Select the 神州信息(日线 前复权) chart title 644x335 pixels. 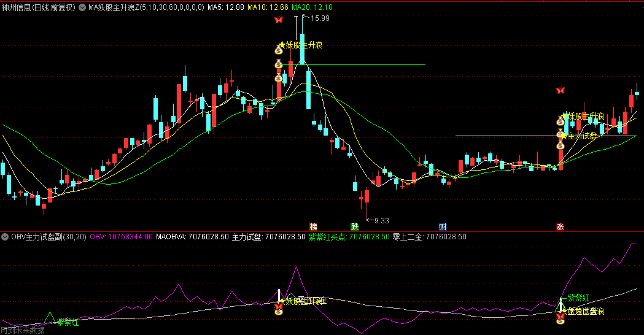(x=39, y=7)
